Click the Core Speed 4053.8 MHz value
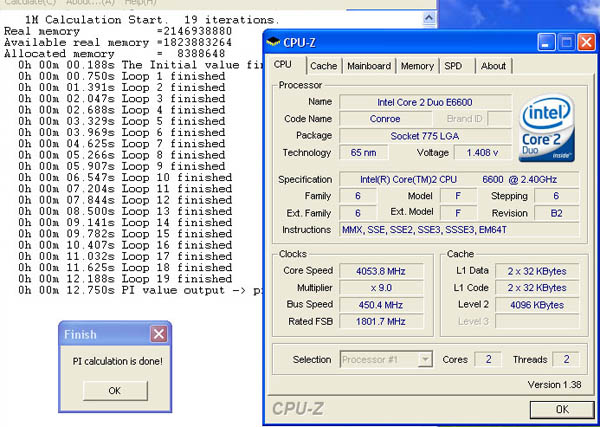The width and height of the screenshot is (600, 427). 381,271
